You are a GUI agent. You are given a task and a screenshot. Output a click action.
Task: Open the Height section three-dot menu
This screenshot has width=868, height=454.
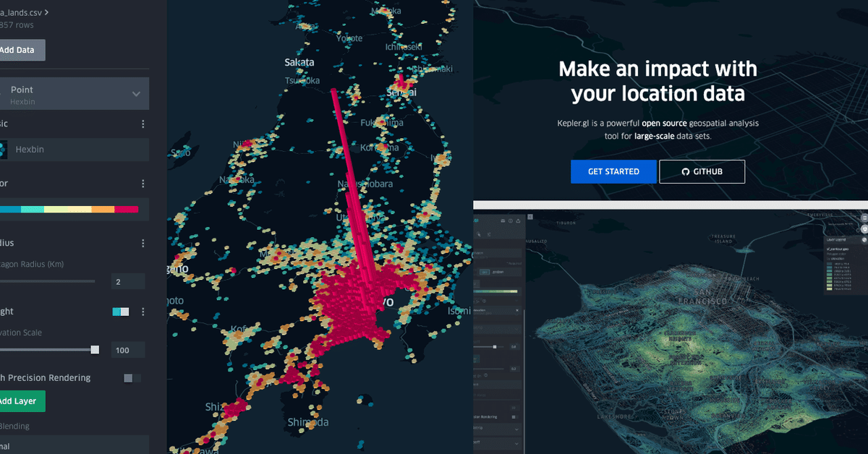143,312
